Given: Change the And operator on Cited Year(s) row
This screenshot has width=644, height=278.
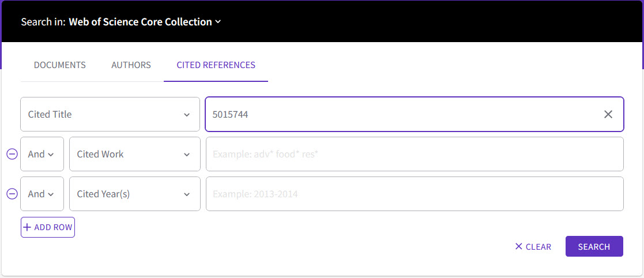Looking at the screenshot, I should (x=42, y=194).
